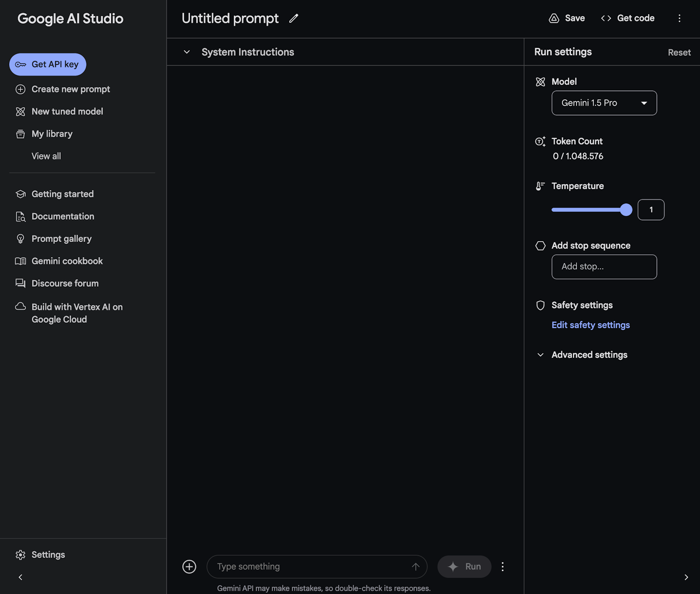Viewport: 700px width, 594px height.
Task: Open the three-dot menu beside Run
Action: point(503,567)
